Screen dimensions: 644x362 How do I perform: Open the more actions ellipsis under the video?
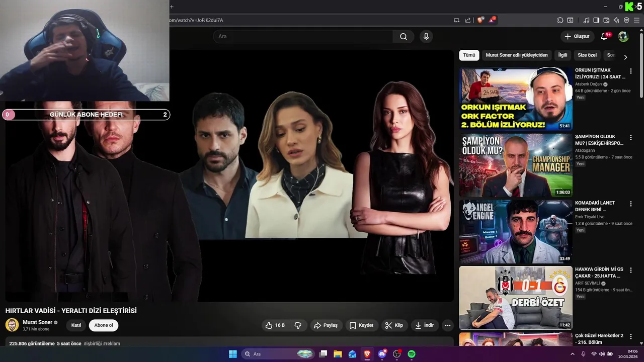pyautogui.click(x=447, y=325)
